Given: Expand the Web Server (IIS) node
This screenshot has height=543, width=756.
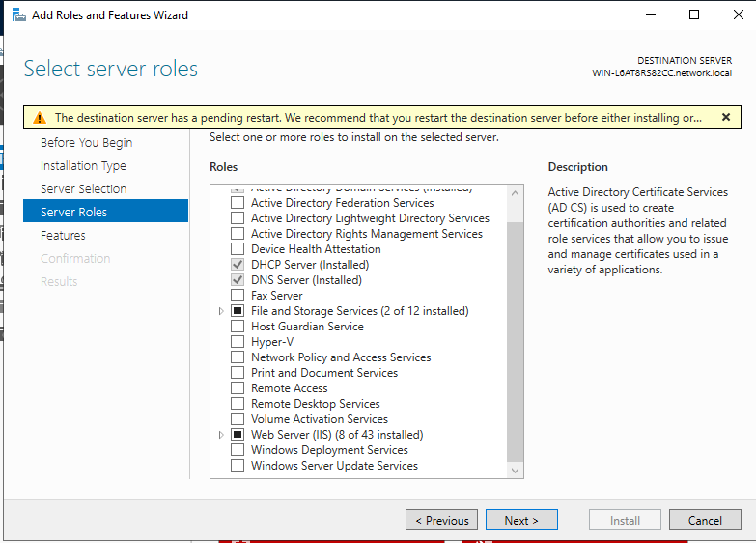Looking at the screenshot, I should pyautogui.click(x=221, y=435).
